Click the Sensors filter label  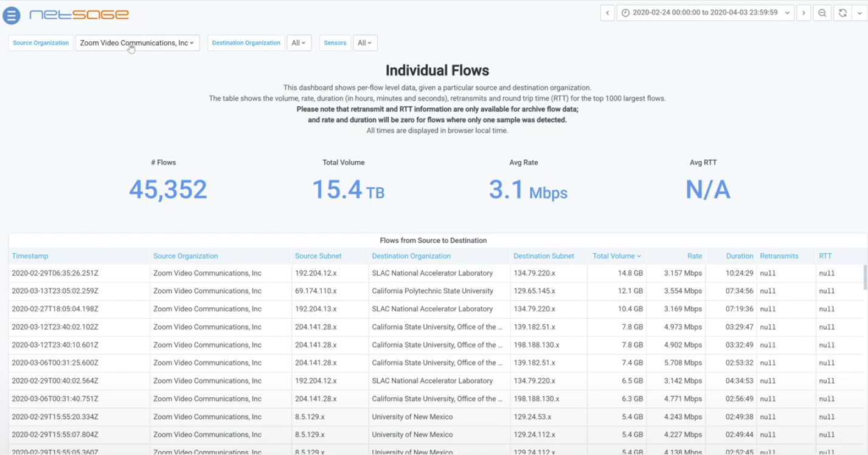click(335, 43)
